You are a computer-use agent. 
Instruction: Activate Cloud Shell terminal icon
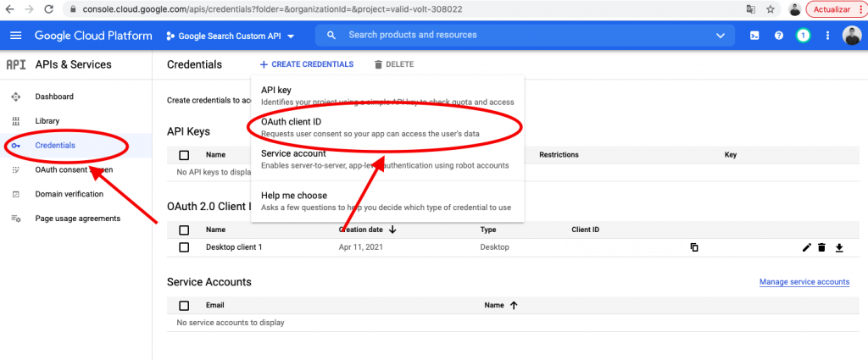coord(754,36)
